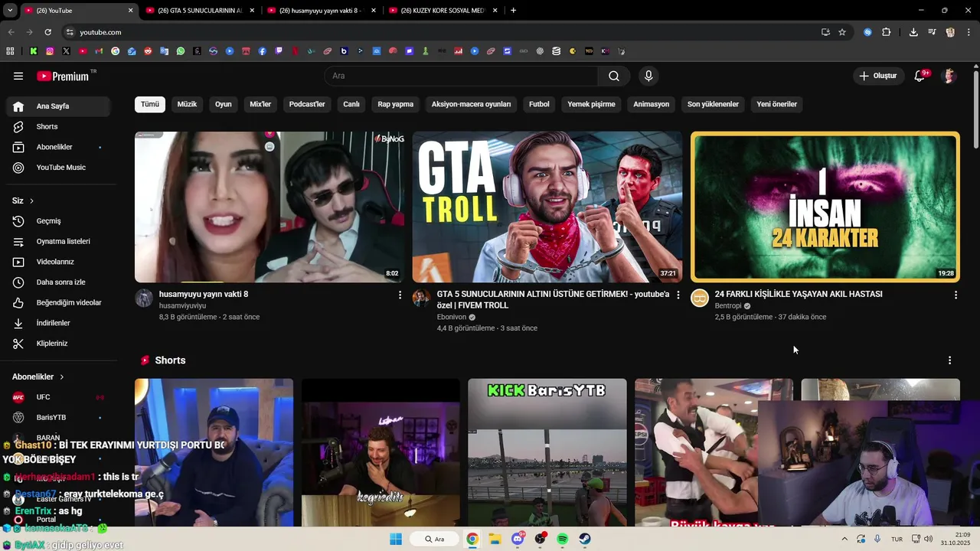Screen dimensions: 980x551
Task: Select the Müzik filter chip
Action: point(187,104)
